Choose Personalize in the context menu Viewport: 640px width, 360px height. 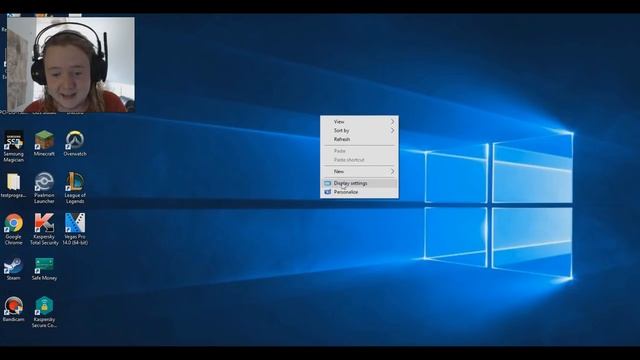click(359, 192)
